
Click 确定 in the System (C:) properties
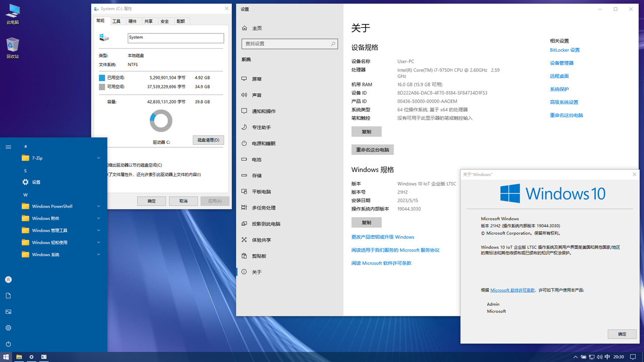pyautogui.click(x=151, y=201)
